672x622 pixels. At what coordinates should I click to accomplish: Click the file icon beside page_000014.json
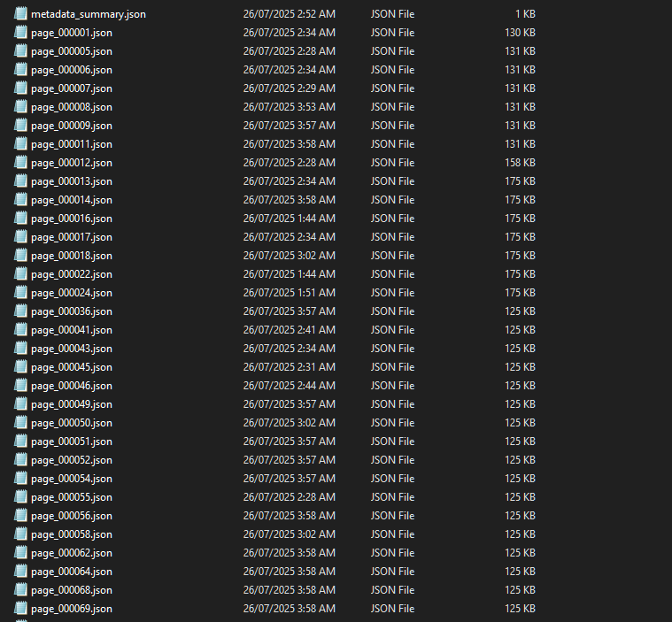(20, 200)
